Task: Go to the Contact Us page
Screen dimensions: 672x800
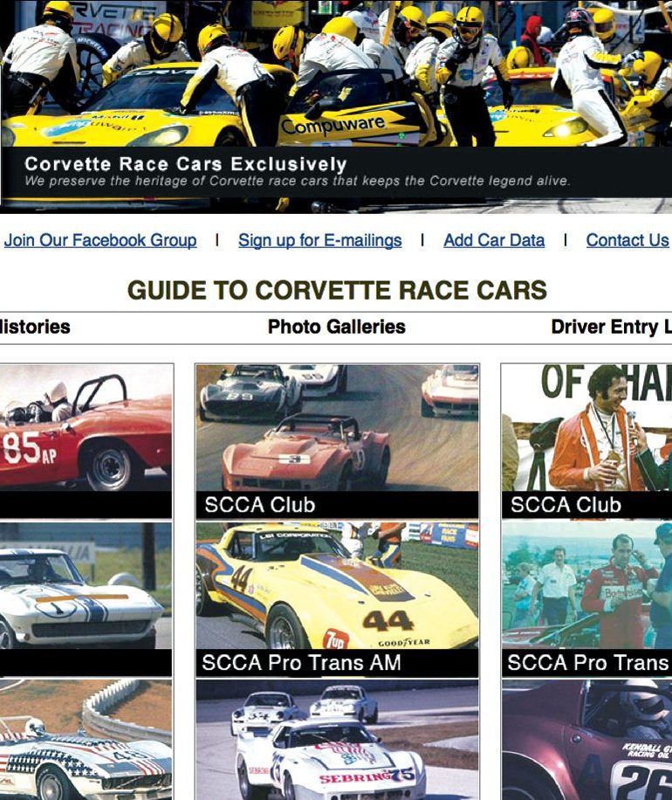Action: tap(627, 240)
